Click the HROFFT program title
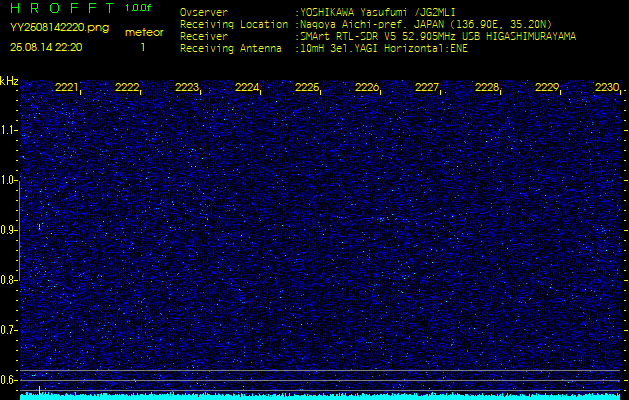 63,8
